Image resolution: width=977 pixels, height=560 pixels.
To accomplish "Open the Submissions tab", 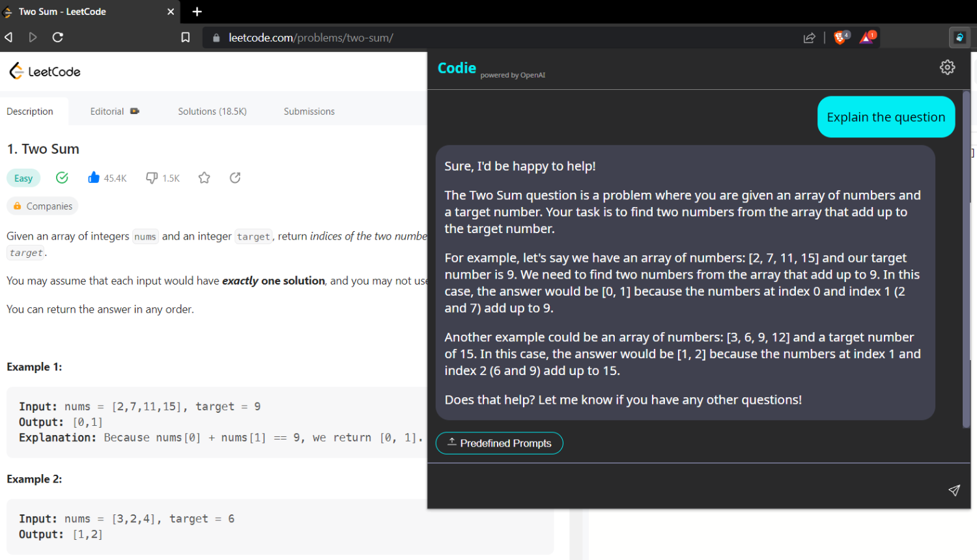I will [309, 111].
